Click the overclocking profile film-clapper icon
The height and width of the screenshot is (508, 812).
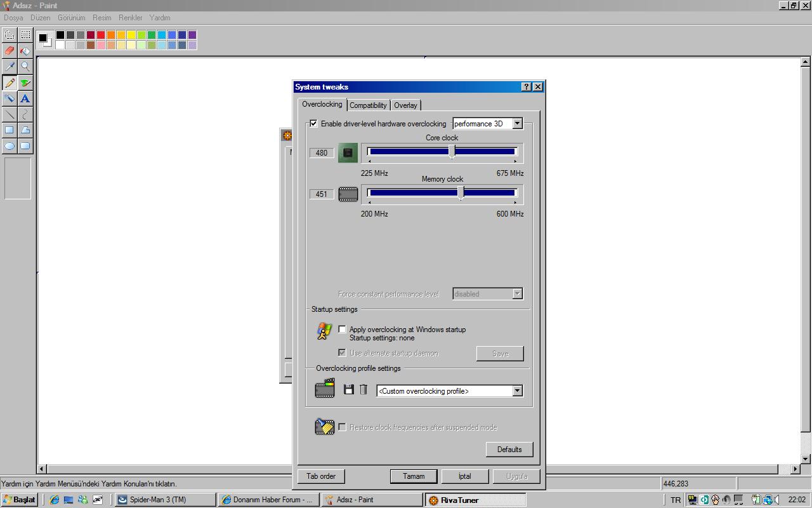[325, 388]
